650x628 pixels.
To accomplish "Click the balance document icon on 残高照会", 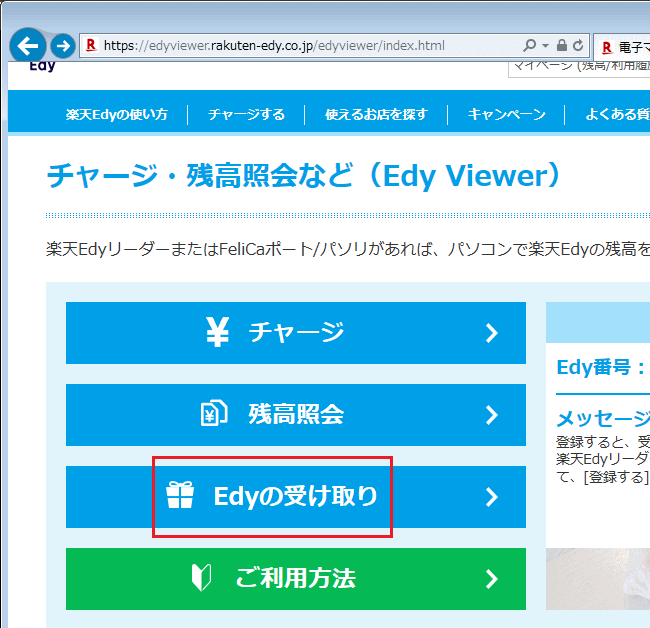I will click(214, 413).
